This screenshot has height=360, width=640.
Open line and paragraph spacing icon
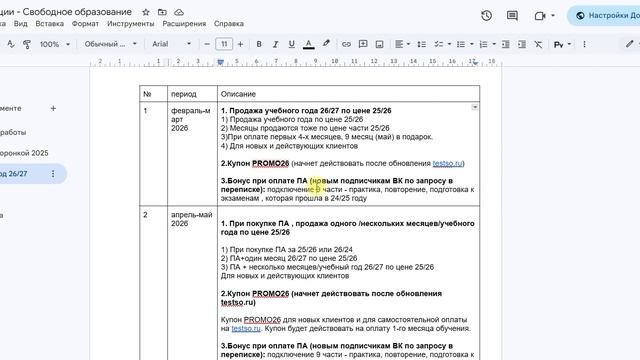tap(422, 44)
